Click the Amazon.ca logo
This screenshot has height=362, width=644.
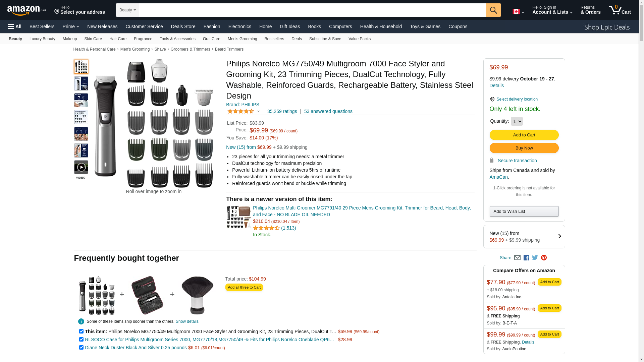coord(26,10)
